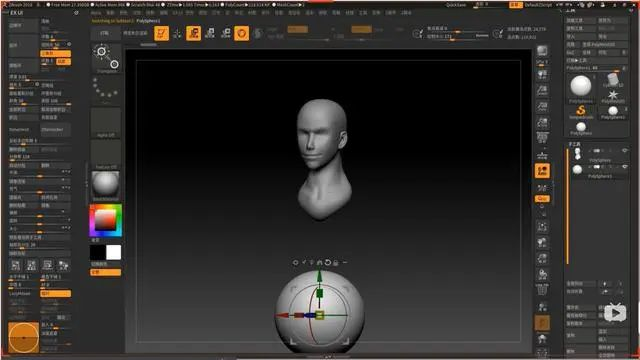Viewport: 640px width, 360px height.
Task: Click the gizmo red arrow
Action: coord(282,315)
